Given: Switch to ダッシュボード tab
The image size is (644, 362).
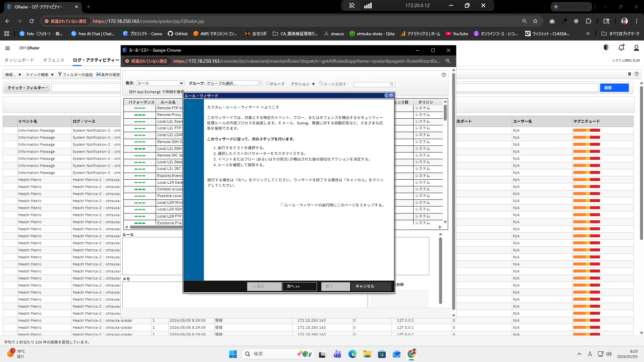Looking at the screenshot, I should pos(19,60).
